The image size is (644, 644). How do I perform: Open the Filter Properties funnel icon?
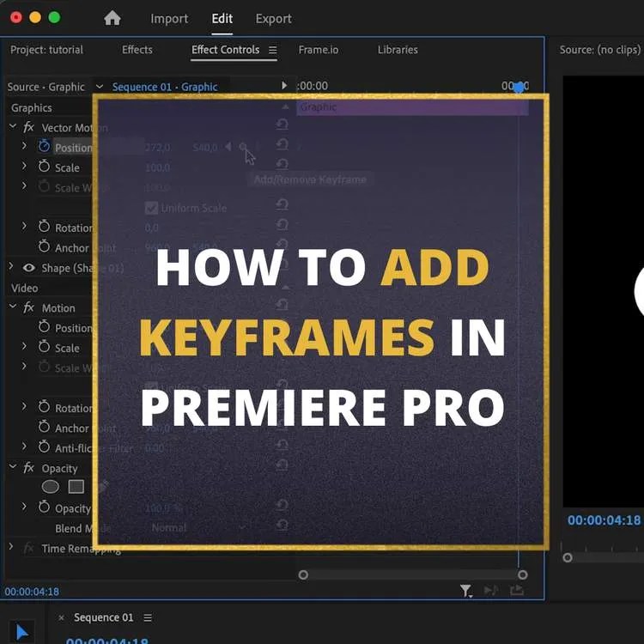click(465, 591)
